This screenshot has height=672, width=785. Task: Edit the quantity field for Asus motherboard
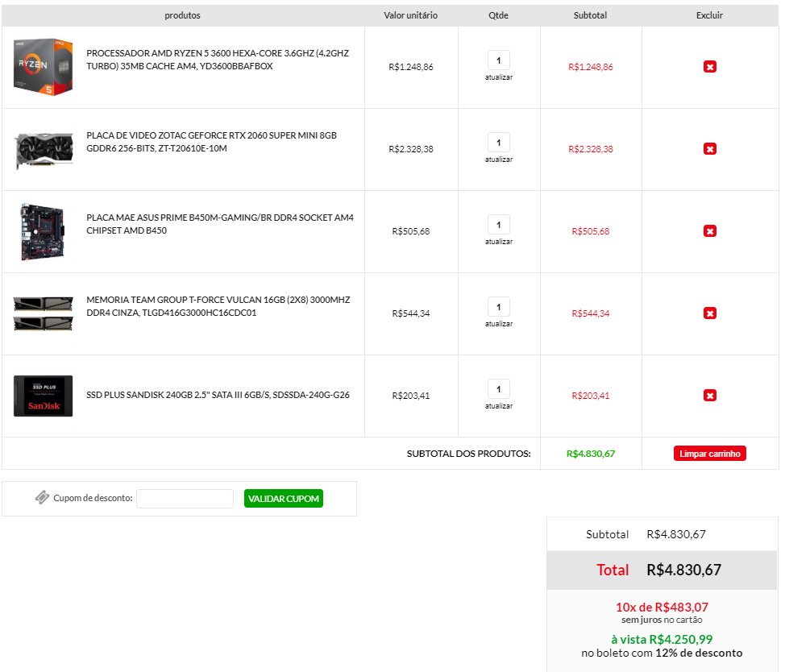pyautogui.click(x=499, y=225)
